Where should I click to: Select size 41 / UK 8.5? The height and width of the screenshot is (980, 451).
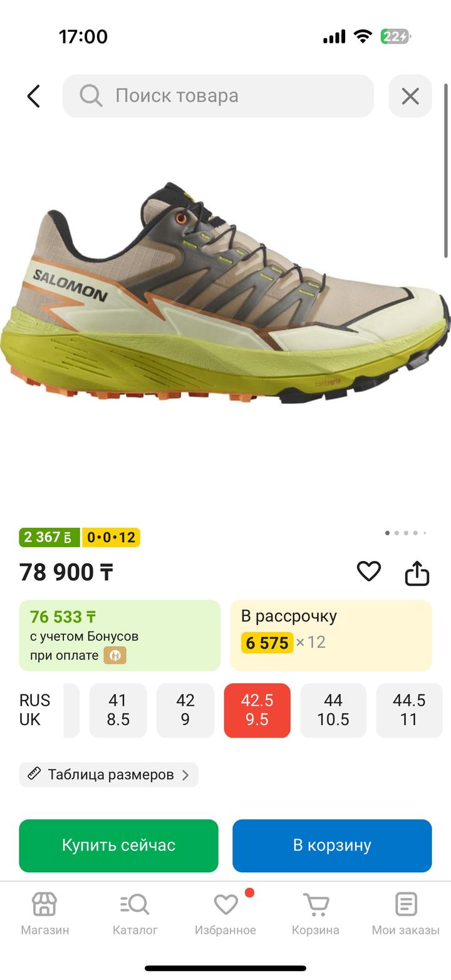click(118, 710)
